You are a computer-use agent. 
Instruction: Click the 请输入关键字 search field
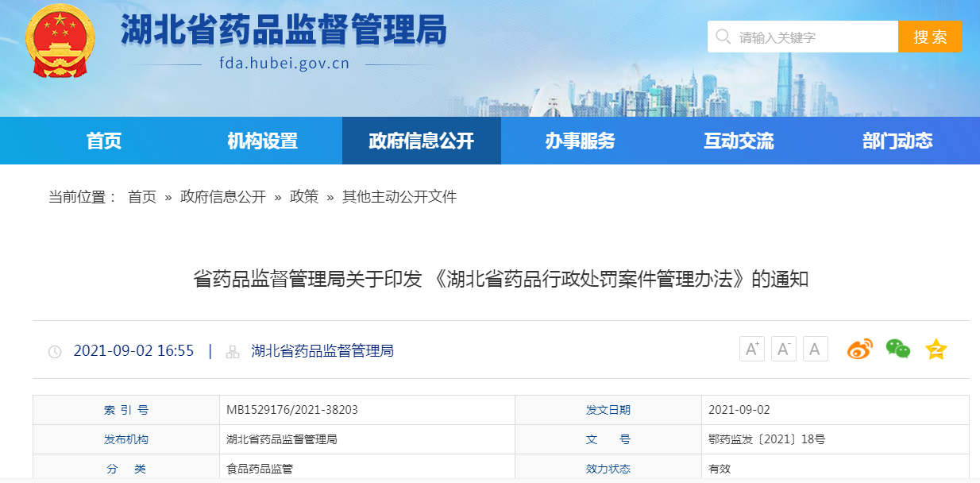(802, 36)
